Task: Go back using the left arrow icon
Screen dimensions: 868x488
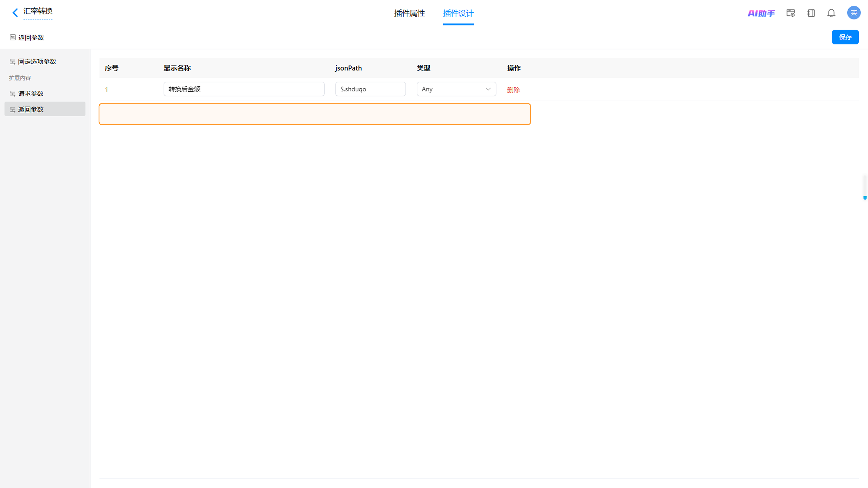Action: click(x=15, y=13)
